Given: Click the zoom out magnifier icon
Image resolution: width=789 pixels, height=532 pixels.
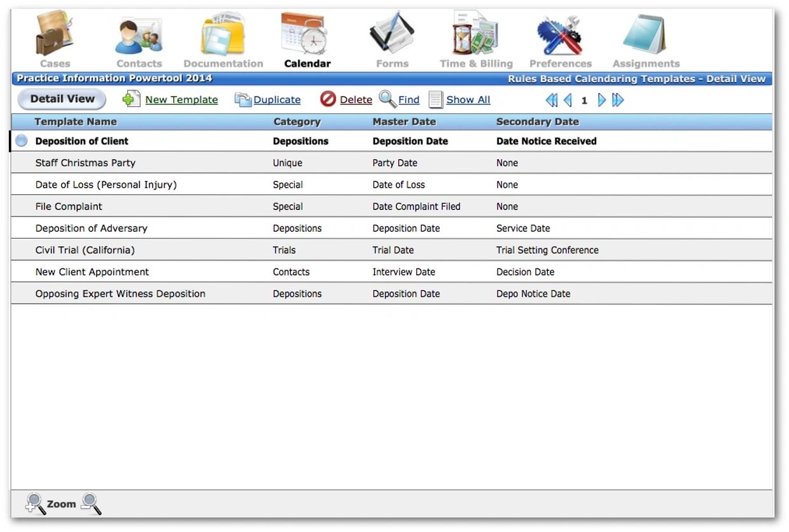Looking at the screenshot, I should tap(92, 504).
